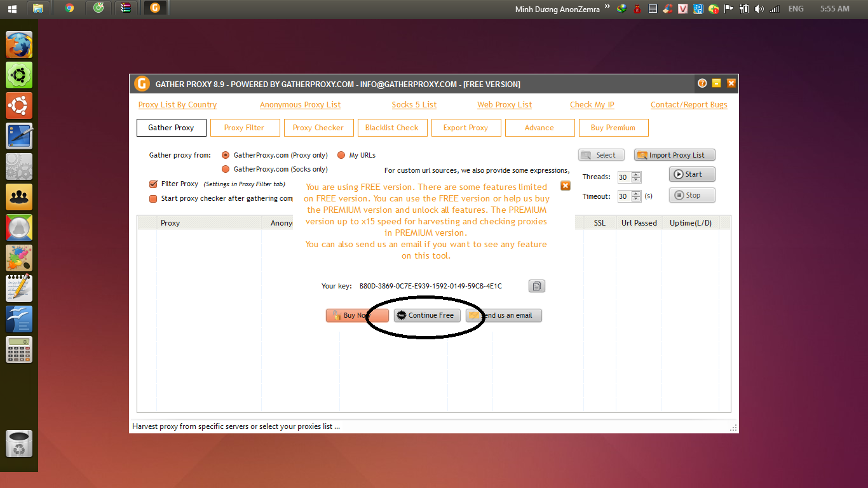Open the Socks 5 List link

tap(414, 105)
